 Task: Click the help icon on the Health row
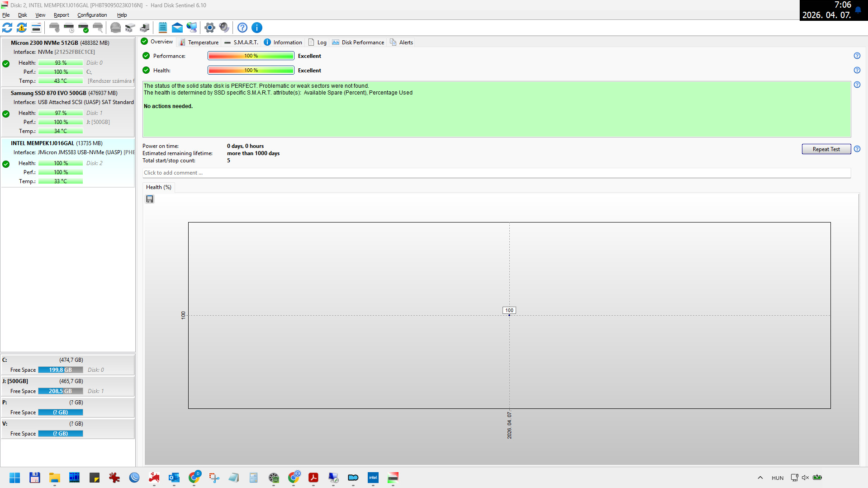click(857, 70)
